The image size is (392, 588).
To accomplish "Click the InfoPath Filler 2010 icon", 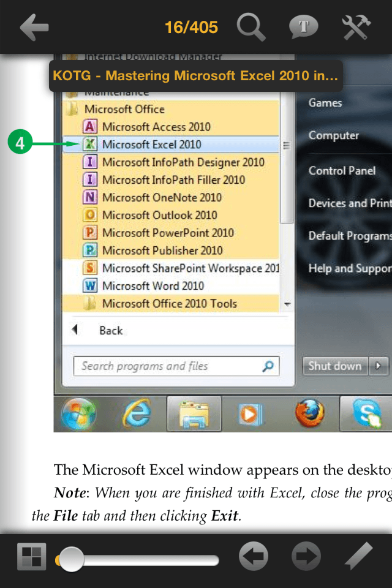I will click(x=90, y=179).
